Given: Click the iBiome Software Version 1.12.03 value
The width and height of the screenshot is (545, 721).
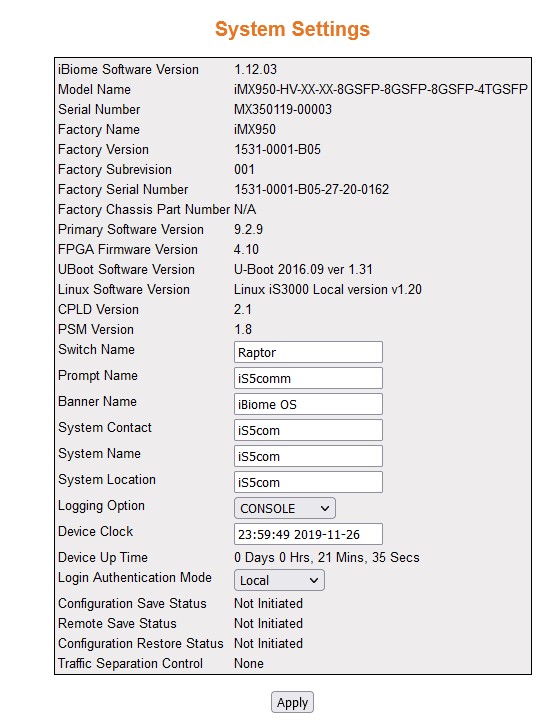Looking at the screenshot, I should pyautogui.click(x=255, y=69).
